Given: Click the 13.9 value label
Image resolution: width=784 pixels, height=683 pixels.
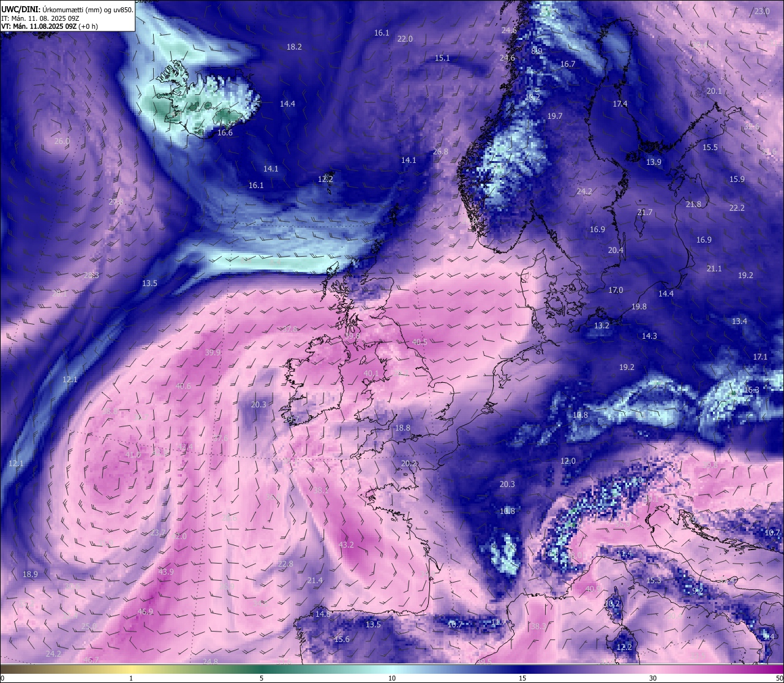Looking at the screenshot, I should tap(654, 162).
